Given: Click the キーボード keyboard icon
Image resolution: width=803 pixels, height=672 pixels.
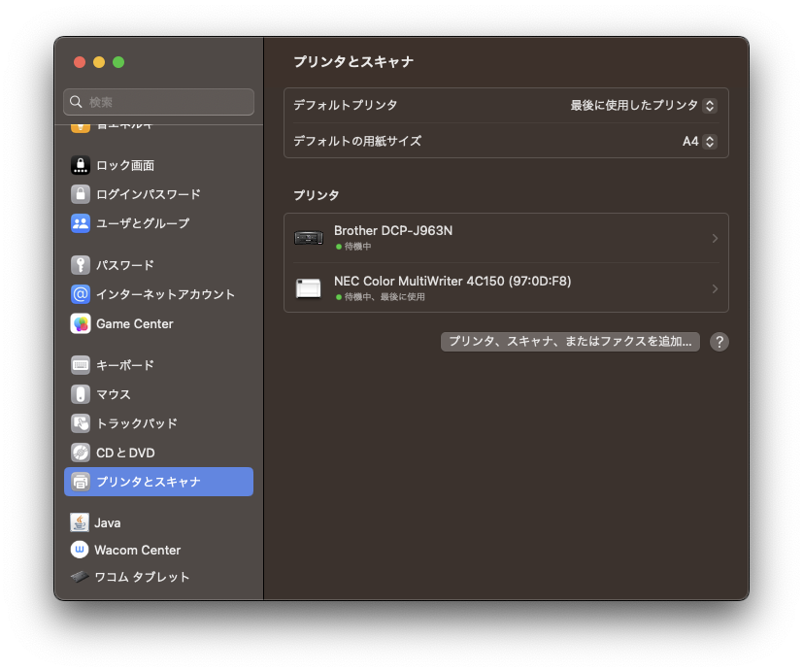Looking at the screenshot, I should [x=81, y=365].
